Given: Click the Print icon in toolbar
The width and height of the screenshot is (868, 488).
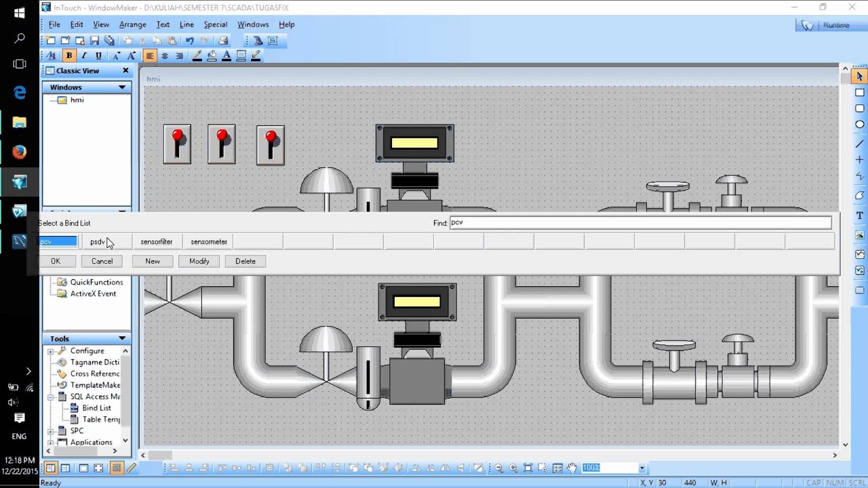Looking at the screenshot, I should point(223,41).
